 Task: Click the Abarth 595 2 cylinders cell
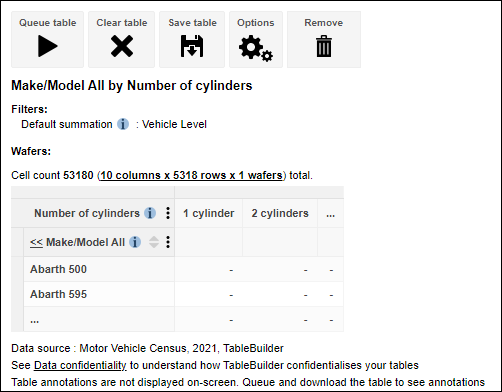click(x=280, y=294)
